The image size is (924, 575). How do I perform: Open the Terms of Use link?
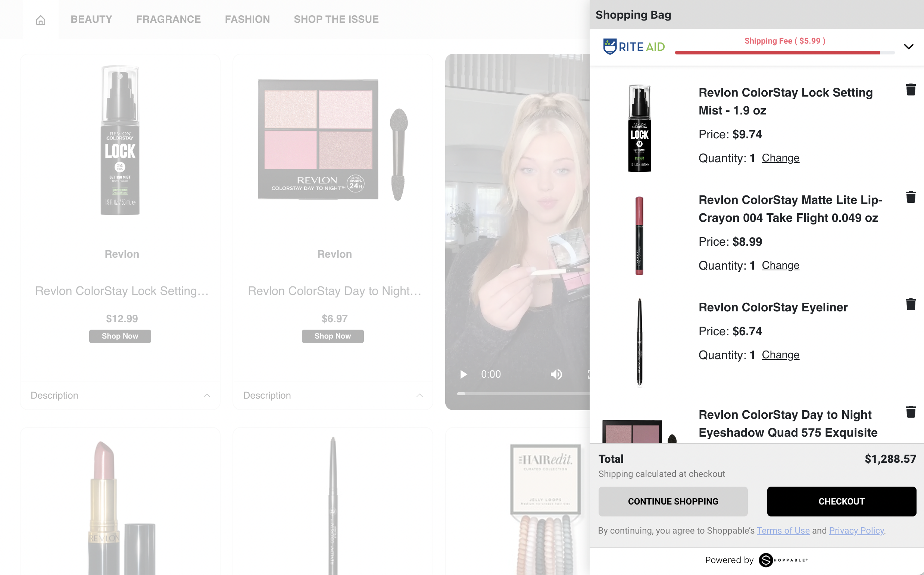tap(783, 531)
